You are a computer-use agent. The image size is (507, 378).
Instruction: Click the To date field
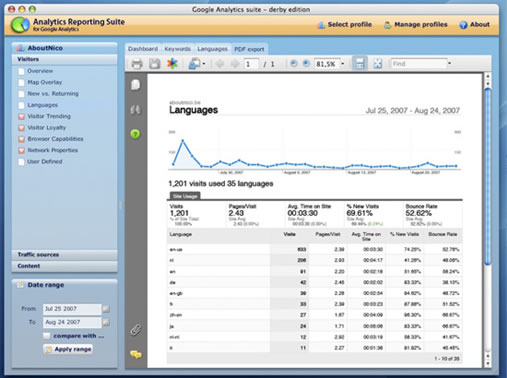[72, 322]
